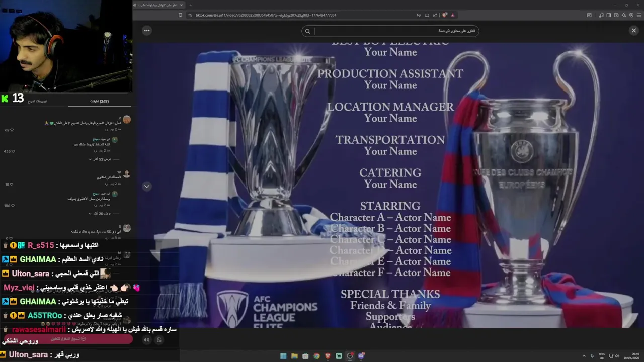644x362 pixels.
Task: Open the browser hamburger menu
Action: click(x=638, y=15)
